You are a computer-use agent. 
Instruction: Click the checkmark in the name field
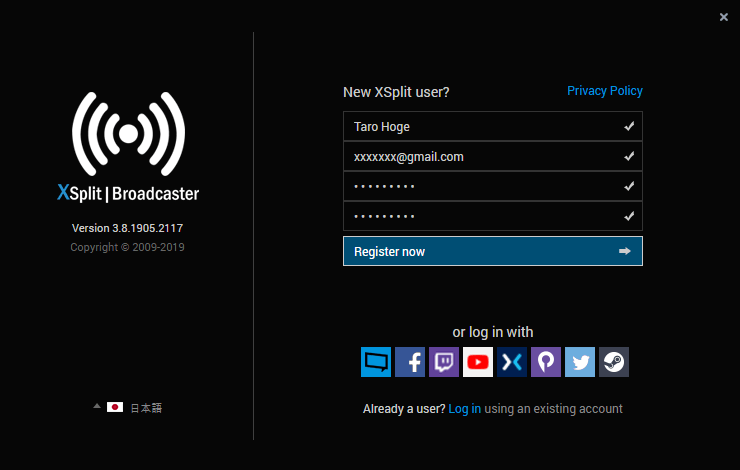click(x=629, y=126)
